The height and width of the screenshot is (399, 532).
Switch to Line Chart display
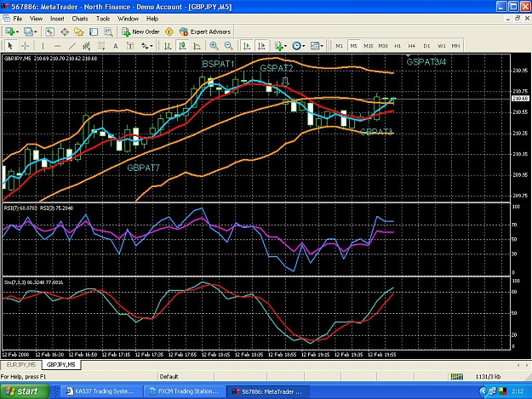click(x=197, y=46)
